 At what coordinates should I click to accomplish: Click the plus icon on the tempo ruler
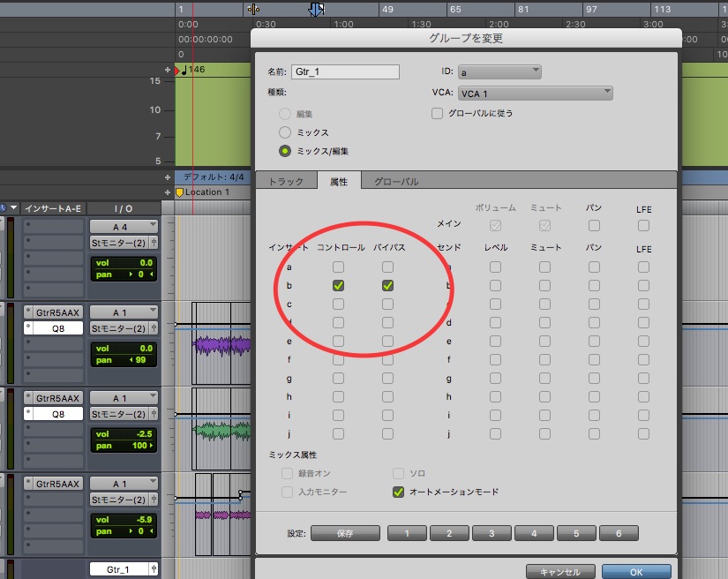point(168,70)
